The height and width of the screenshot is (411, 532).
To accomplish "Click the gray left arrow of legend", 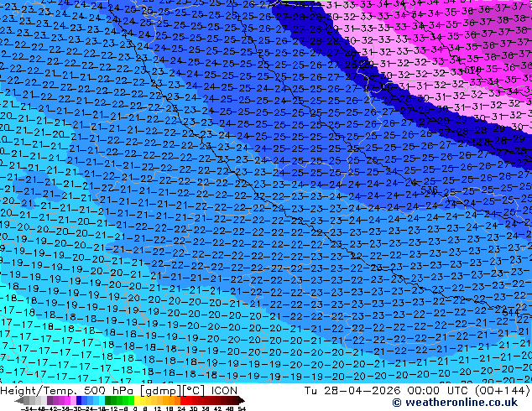I will click(x=19, y=400).
